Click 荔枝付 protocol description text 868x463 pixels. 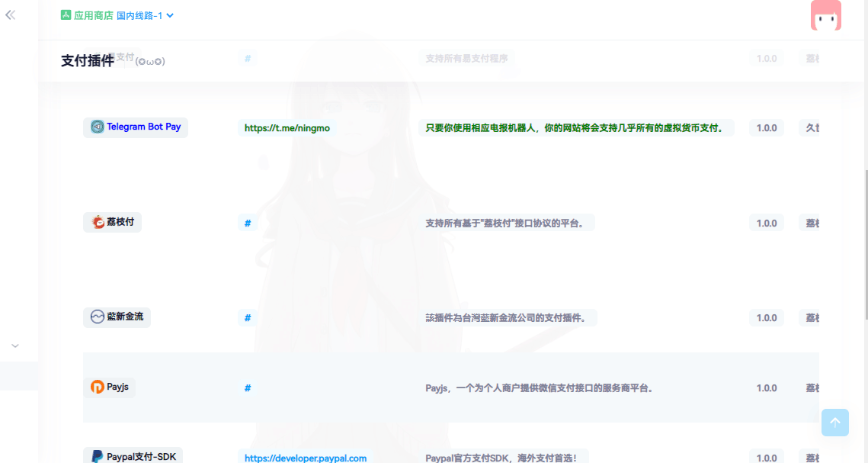(507, 223)
